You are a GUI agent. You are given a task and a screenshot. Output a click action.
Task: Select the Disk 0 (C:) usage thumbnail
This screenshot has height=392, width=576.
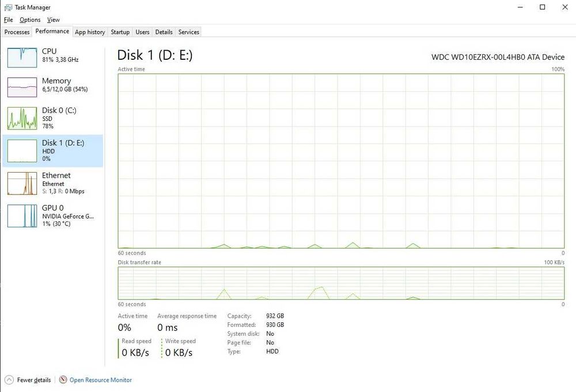tap(22, 118)
